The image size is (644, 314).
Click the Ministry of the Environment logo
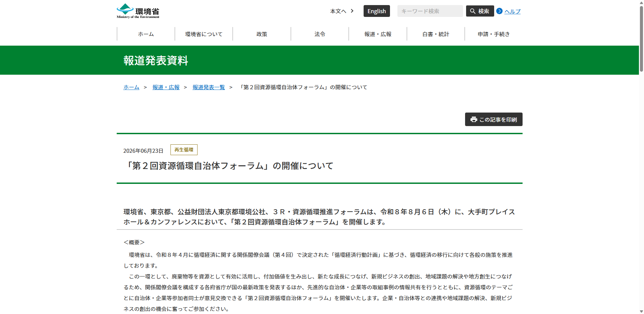tap(138, 11)
